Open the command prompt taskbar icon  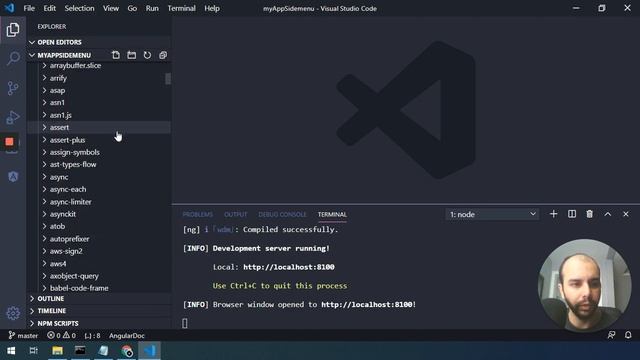(80, 351)
